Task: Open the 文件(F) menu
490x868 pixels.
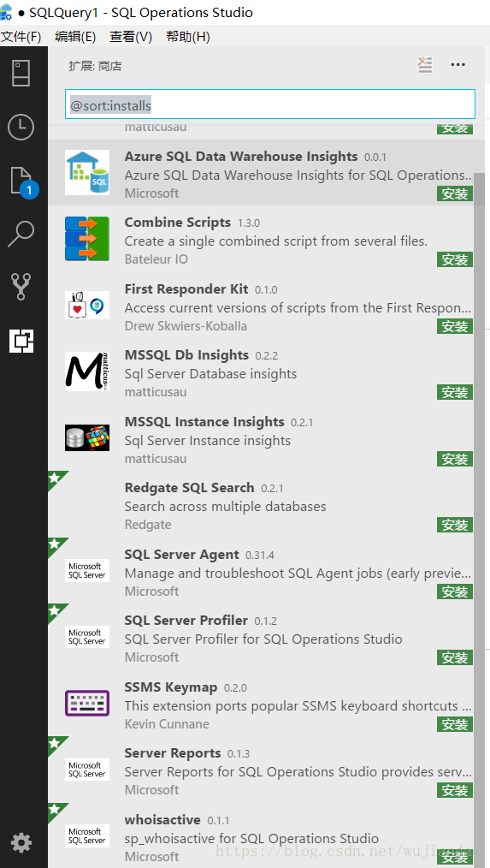Action: click(21, 37)
